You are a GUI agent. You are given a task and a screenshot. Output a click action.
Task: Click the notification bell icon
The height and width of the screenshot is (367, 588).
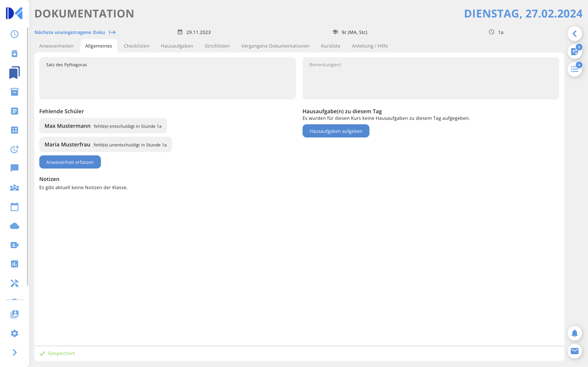coord(574,333)
